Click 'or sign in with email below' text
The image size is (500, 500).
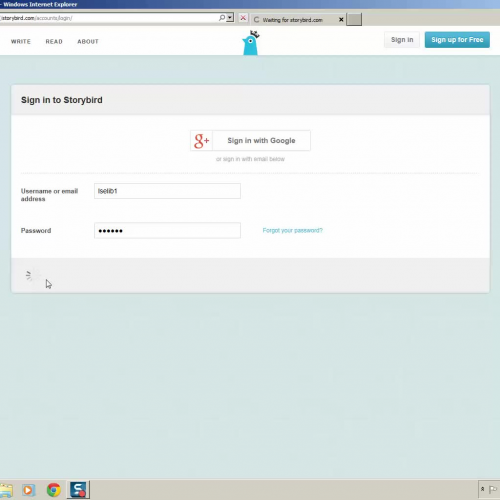[x=250, y=159]
